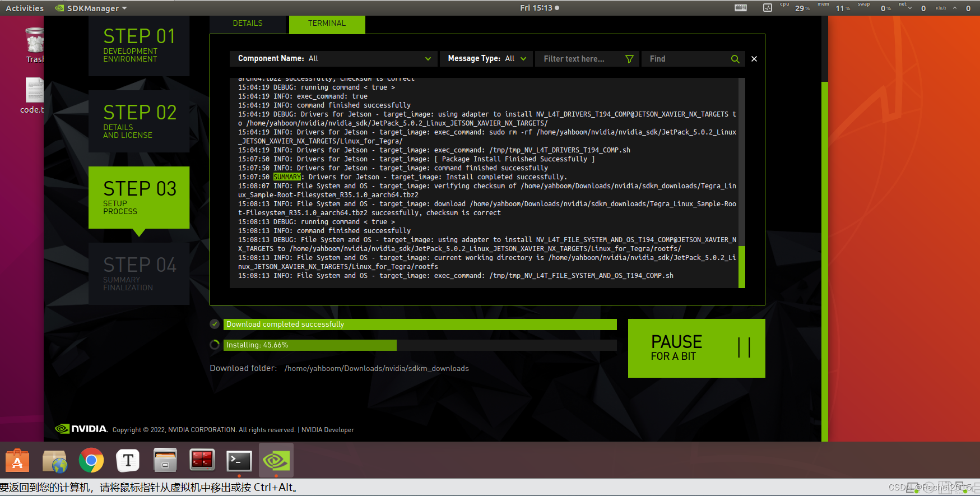980x496 pixels.
Task: Open the code text file on desktop
Action: pos(33,95)
